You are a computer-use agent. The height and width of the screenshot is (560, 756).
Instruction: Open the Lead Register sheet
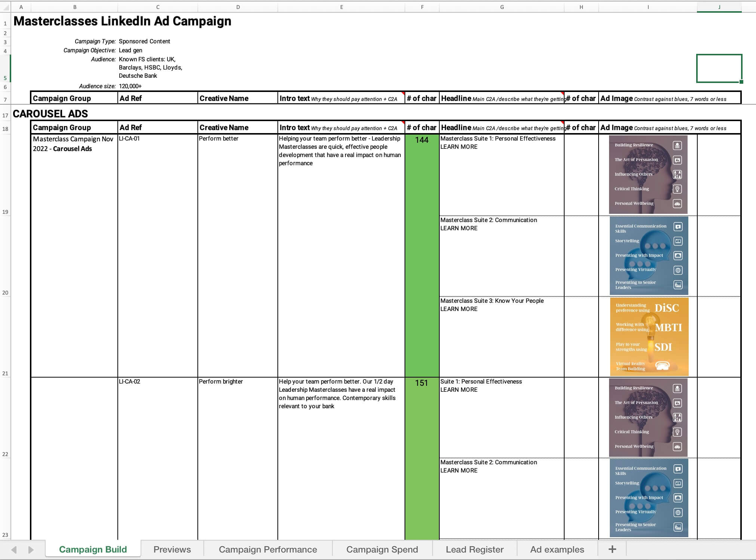click(474, 549)
